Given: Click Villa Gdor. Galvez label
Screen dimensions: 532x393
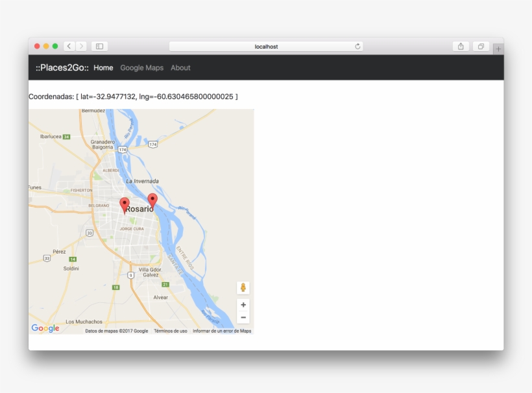Looking at the screenshot, I should [151, 272].
